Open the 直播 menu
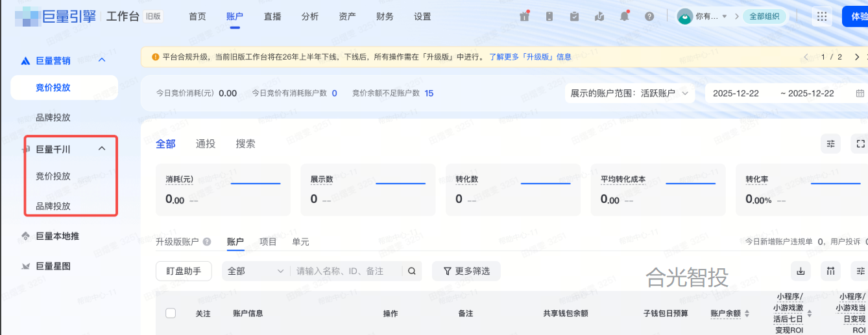The width and height of the screenshot is (868, 335). click(x=272, y=16)
